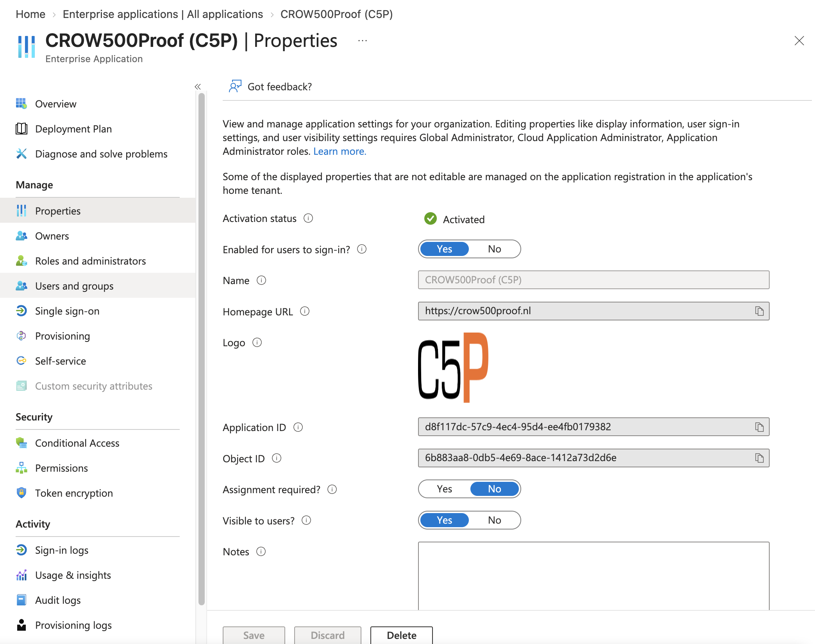Viewport: 815px width, 644px height.
Task: Show info tooltip for Name field
Action: pyautogui.click(x=261, y=280)
